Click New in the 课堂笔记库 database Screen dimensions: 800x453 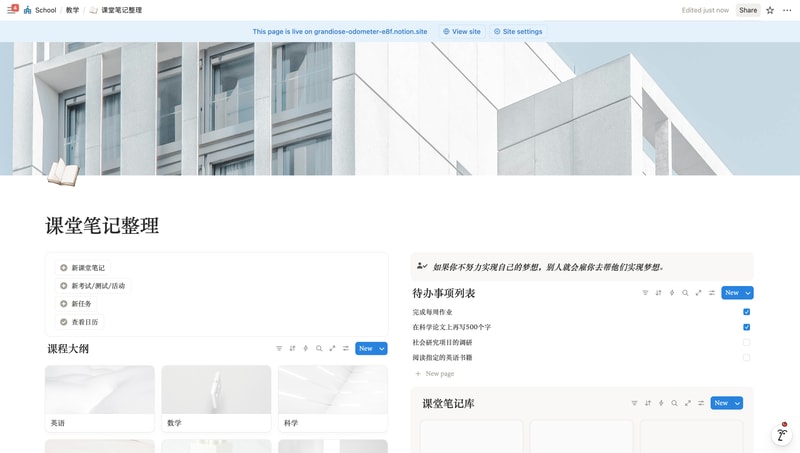[721, 403]
